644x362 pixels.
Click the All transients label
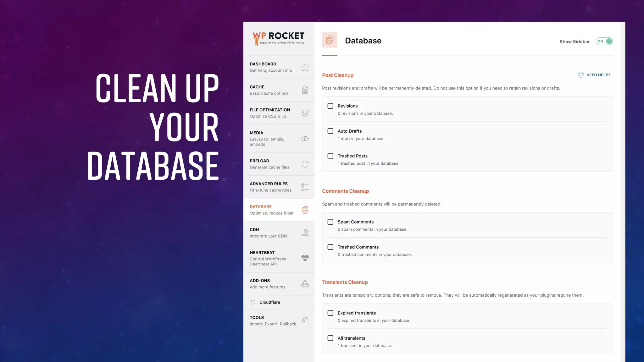(x=352, y=338)
